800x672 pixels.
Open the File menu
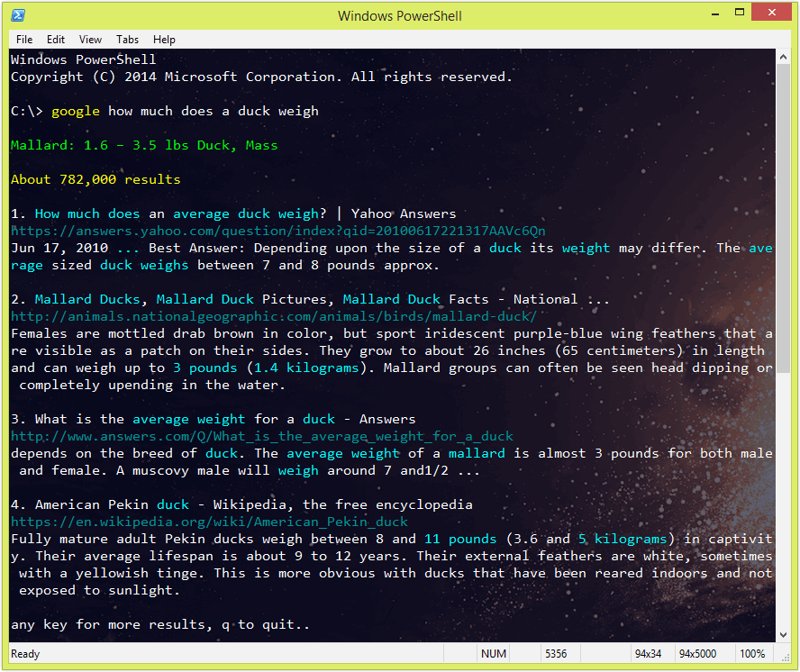point(24,40)
